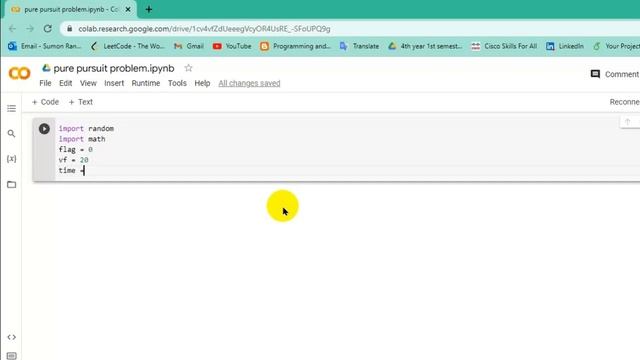View site security lock information
Image resolution: width=640 pixels, height=360 pixels.
pos(69,29)
